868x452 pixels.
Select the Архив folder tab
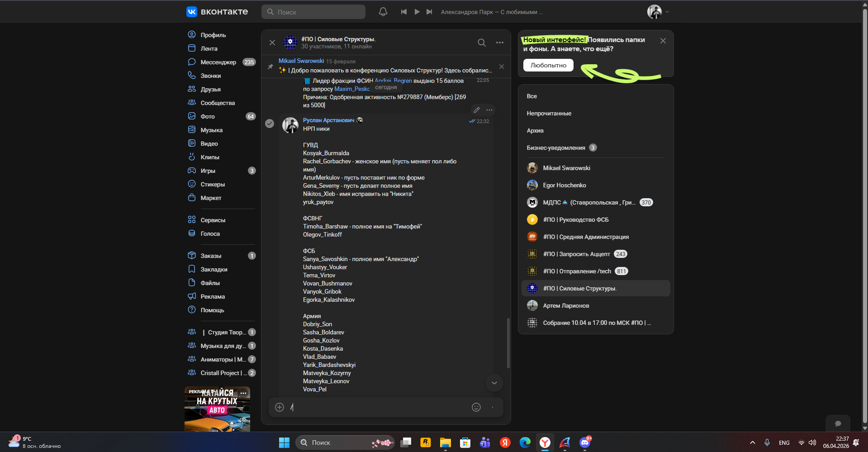coord(535,131)
